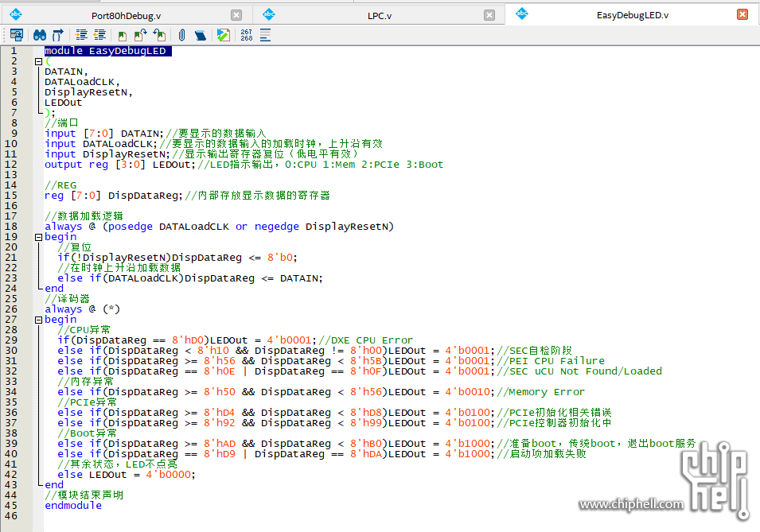Click "else LEDOut = 4'b0000;" statement
The image size is (760, 532).
127,475
